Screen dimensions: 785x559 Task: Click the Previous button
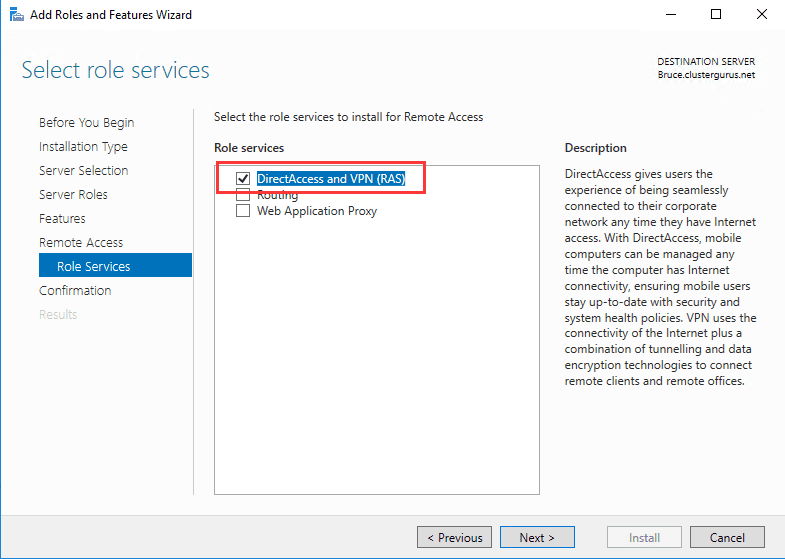click(x=454, y=537)
